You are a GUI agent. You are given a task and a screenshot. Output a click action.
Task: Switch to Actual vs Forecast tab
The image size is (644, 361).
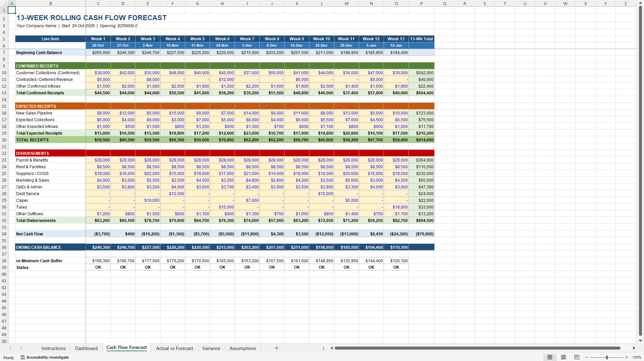175,348
